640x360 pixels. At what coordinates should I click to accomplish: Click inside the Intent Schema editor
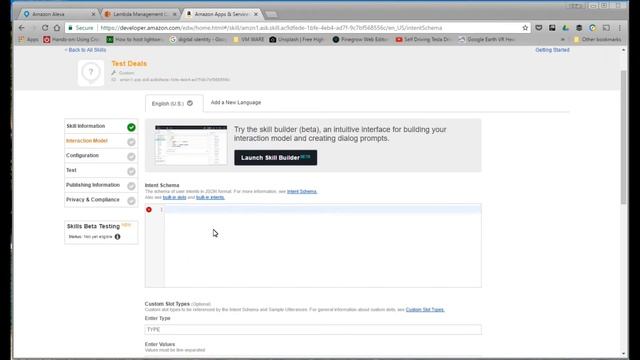tap(322, 246)
